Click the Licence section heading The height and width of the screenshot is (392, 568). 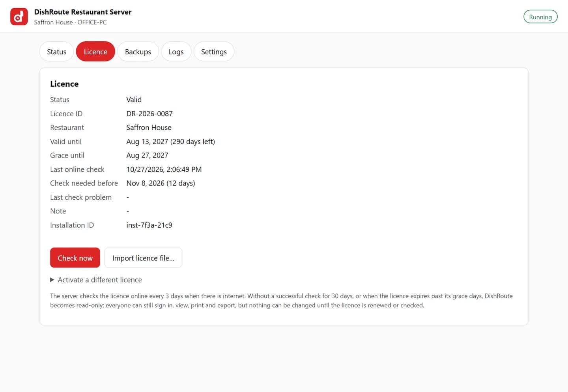coord(64,84)
